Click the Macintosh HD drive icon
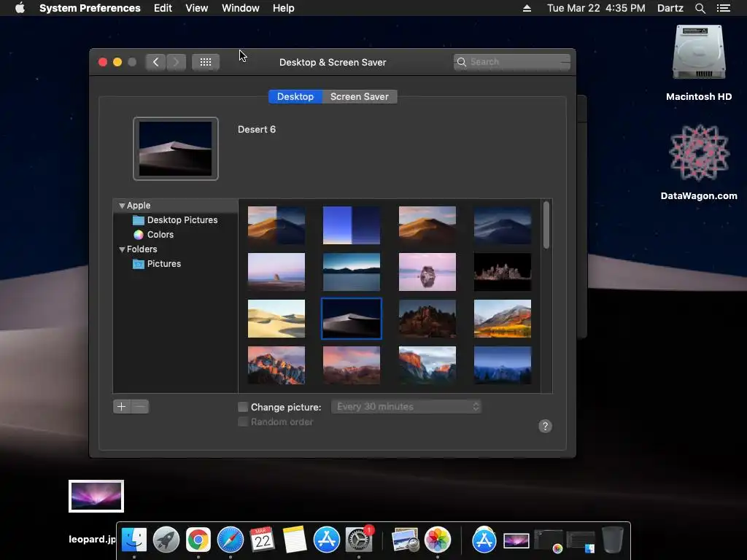The width and height of the screenshot is (747, 560). 699,52
